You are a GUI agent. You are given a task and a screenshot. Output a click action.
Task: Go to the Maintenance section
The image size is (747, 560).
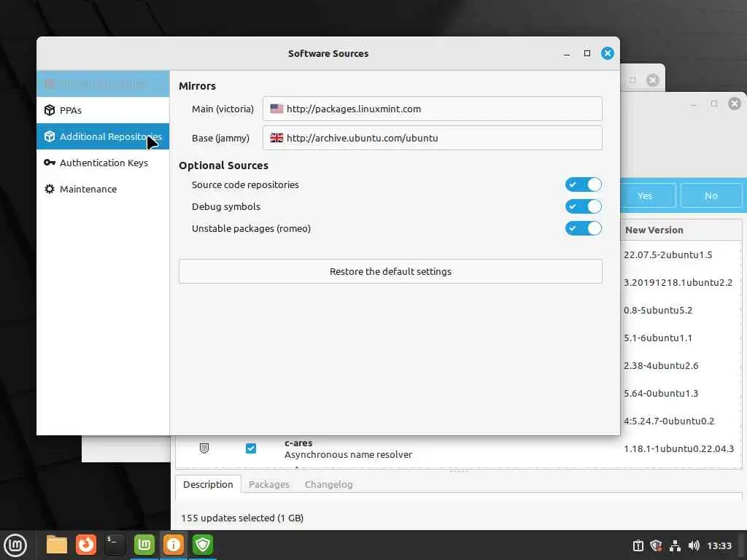coord(103,189)
